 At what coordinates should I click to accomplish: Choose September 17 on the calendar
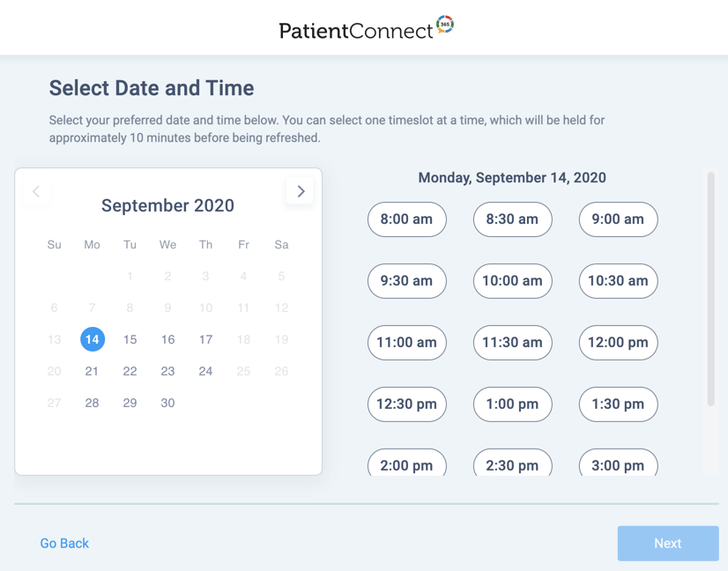click(x=205, y=339)
